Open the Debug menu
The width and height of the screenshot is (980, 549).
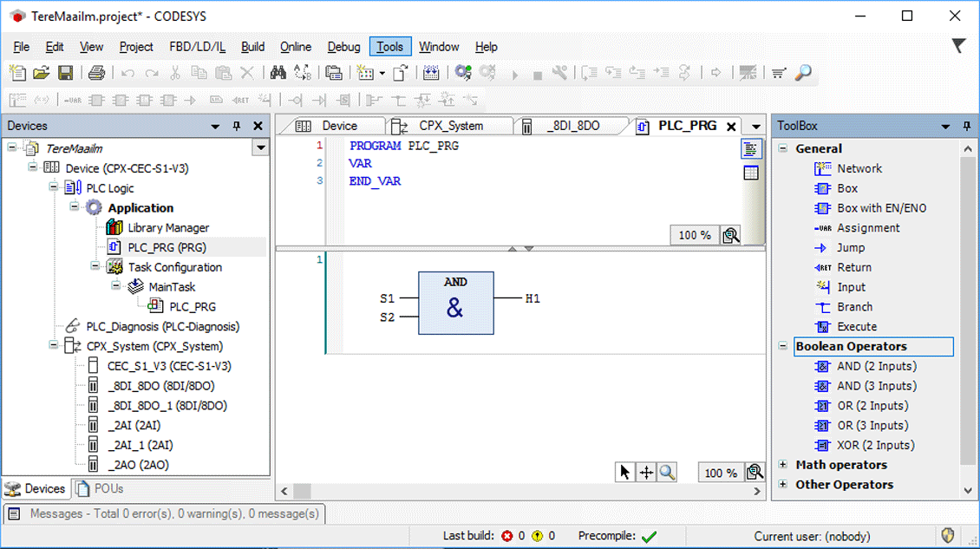point(343,46)
